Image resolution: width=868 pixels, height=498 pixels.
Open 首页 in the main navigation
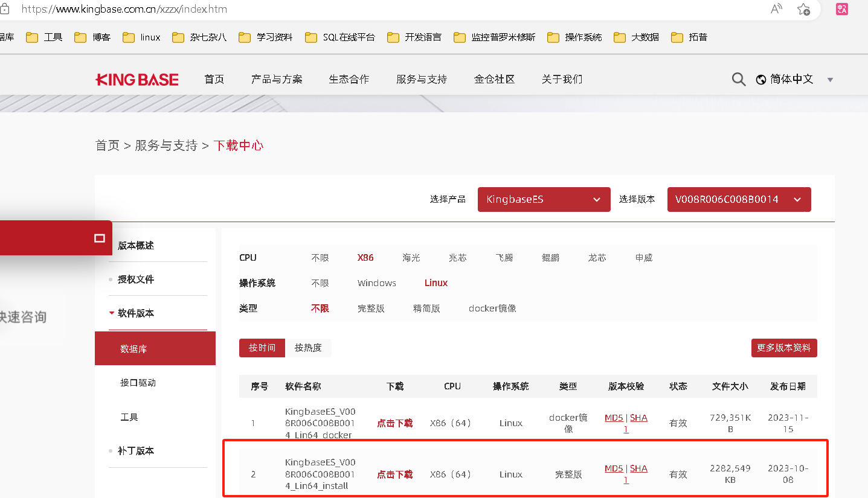point(214,80)
